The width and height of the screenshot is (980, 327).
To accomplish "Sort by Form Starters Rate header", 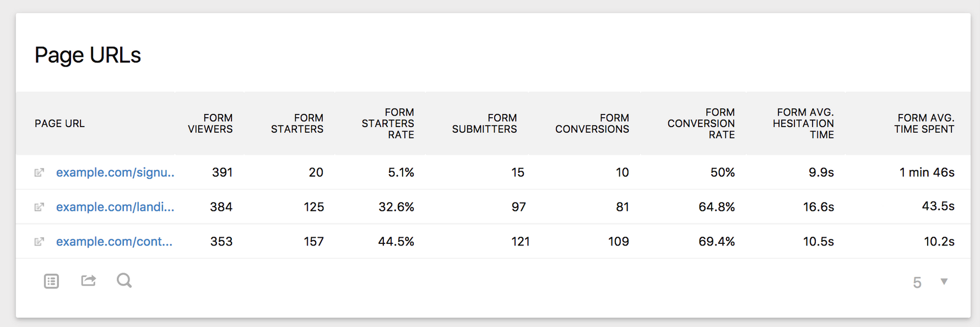I will [x=388, y=123].
